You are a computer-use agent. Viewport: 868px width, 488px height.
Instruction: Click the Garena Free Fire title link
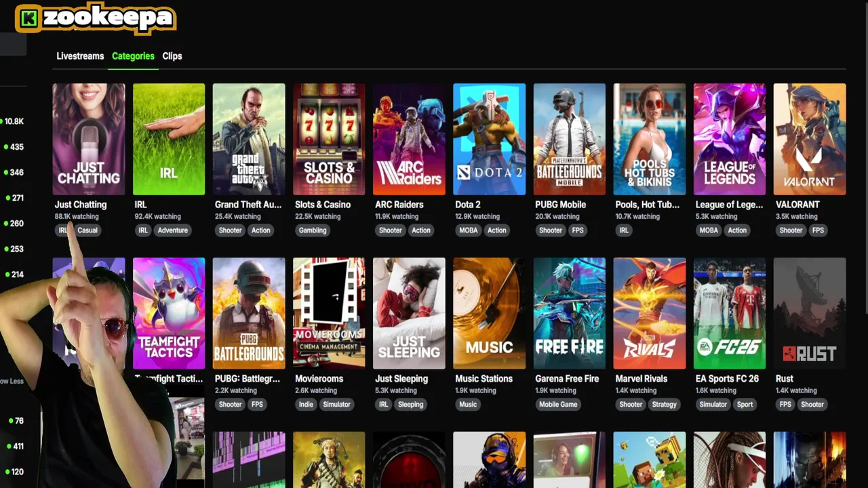tap(568, 379)
